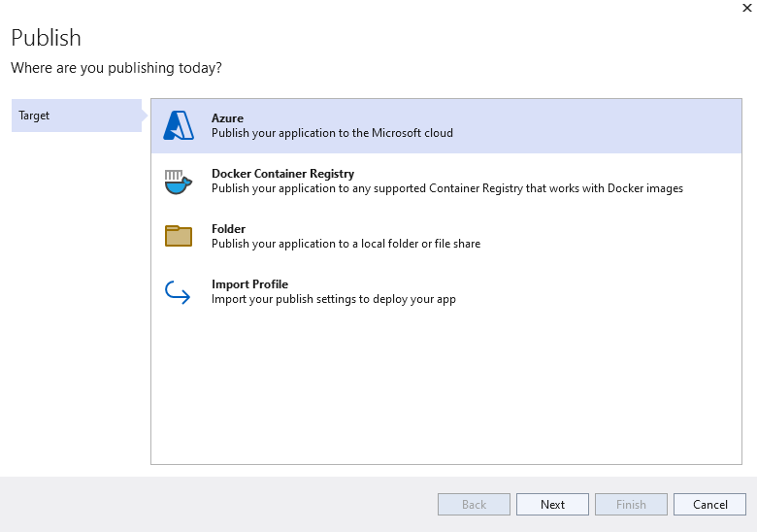Click the yellow Folder icon

179,236
